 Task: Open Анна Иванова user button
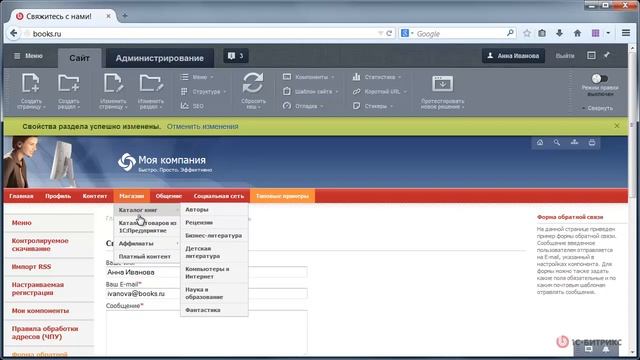coord(513,56)
